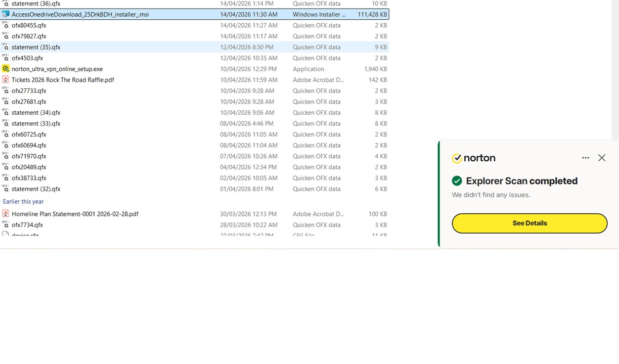Click the statement (32).qfx file icon

pyautogui.click(x=6, y=189)
